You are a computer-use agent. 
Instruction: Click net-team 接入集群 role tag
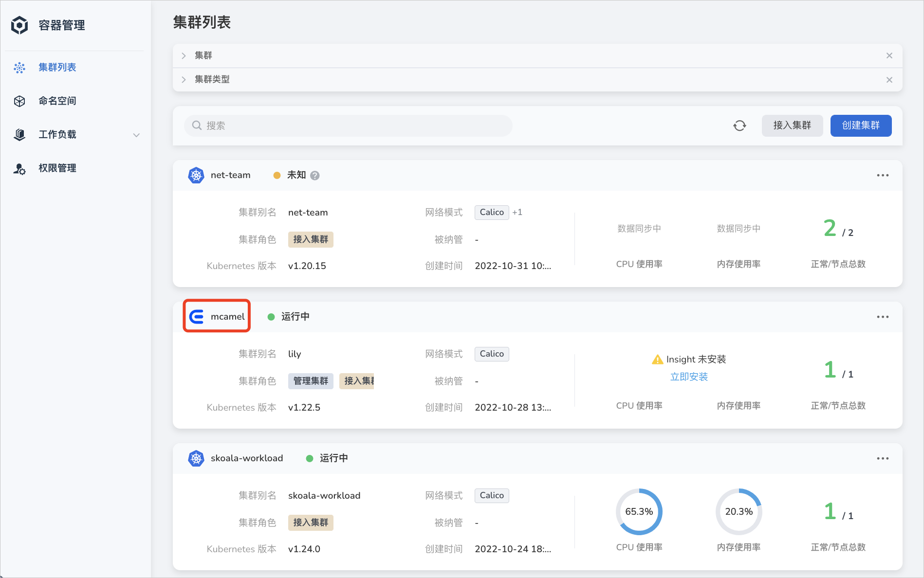[311, 239]
